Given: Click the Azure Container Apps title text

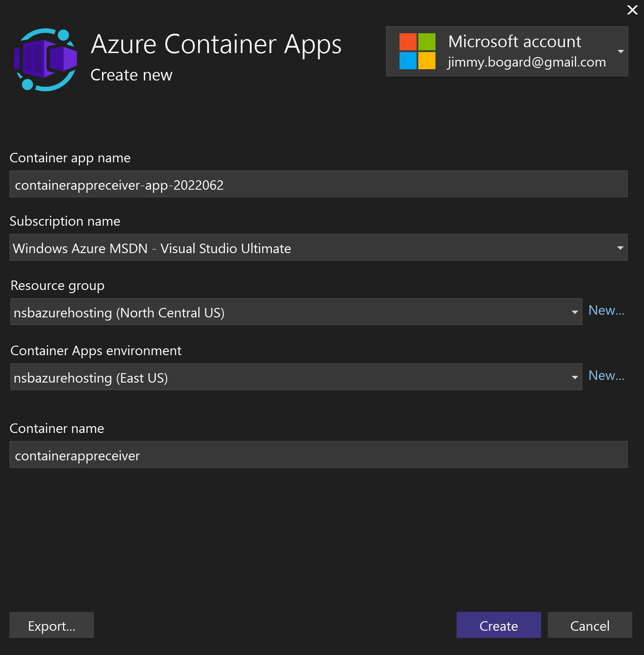Looking at the screenshot, I should point(216,45).
